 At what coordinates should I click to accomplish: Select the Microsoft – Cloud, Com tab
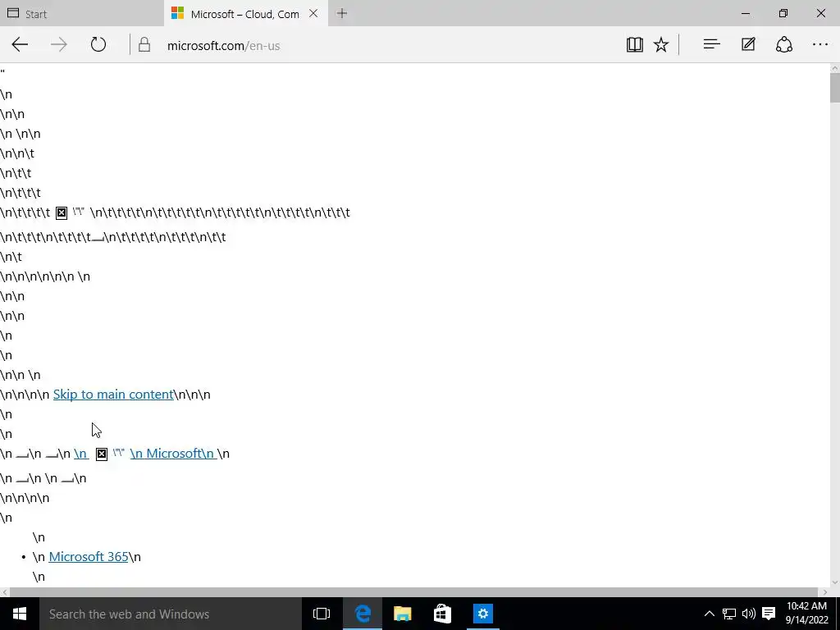pyautogui.click(x=246, y=13)
